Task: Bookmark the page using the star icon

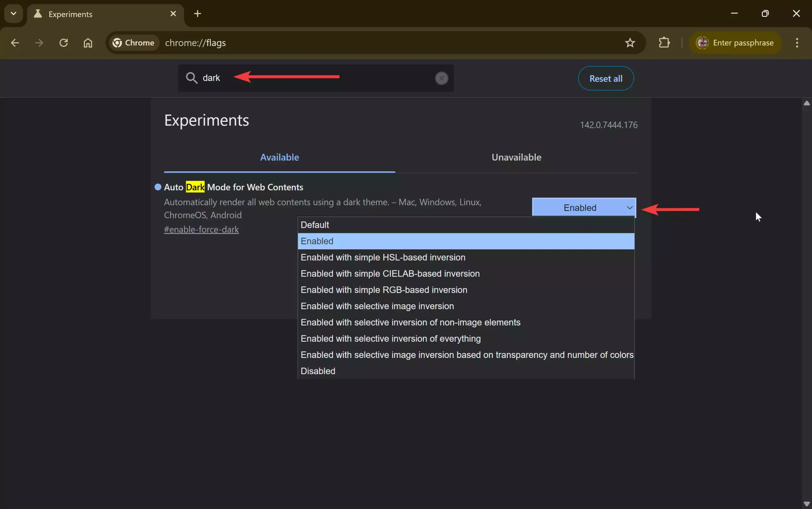Action: tap(630, 43)
